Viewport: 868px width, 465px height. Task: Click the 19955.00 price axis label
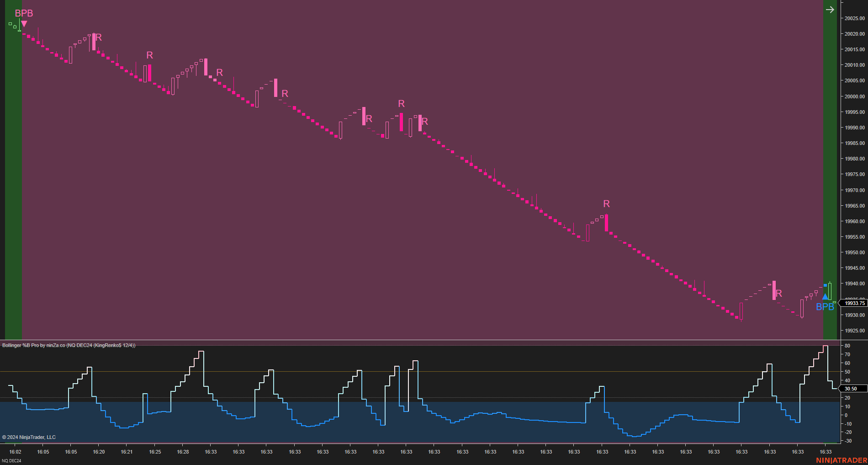click(x=854, y=237)
